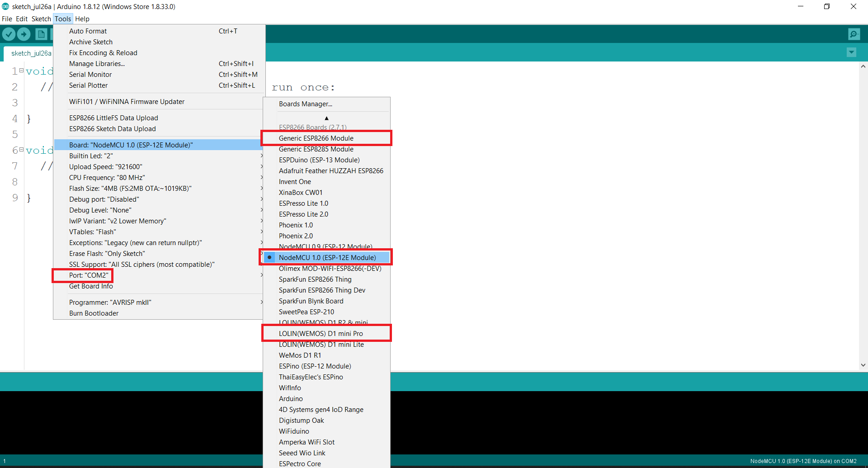Select XinaBox CW01 board

(326, 193)
